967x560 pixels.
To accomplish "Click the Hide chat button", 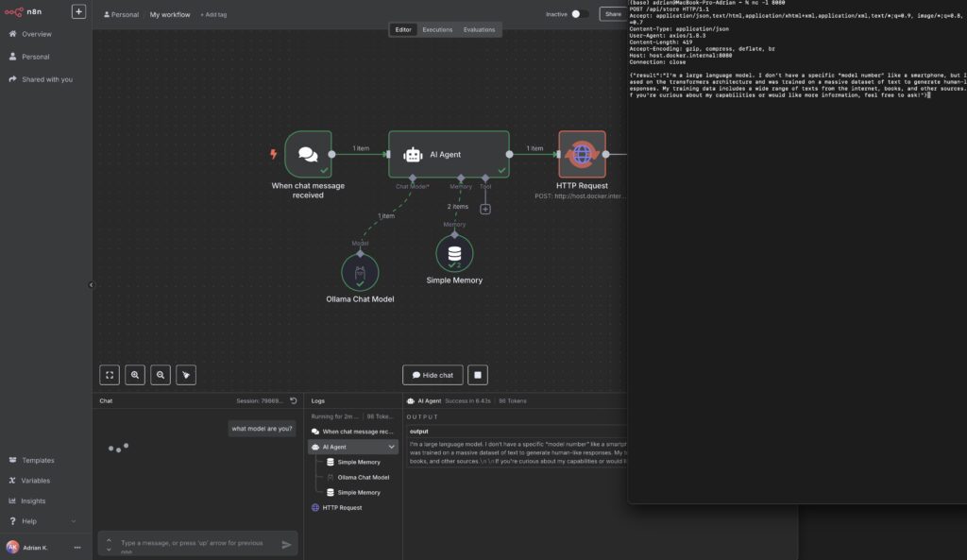I will click(x=433, y=375).
